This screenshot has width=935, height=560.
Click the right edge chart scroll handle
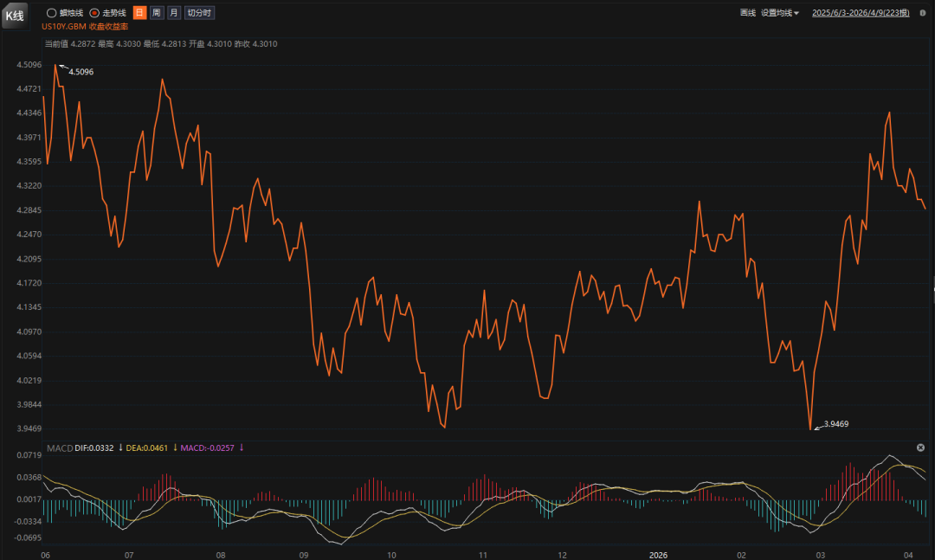tap(932, 290)
